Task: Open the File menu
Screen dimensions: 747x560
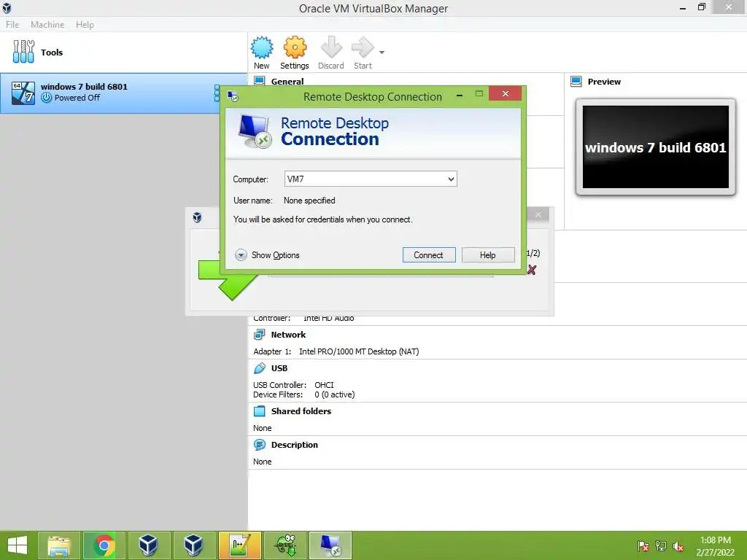Action: click(x=12, y=24)
